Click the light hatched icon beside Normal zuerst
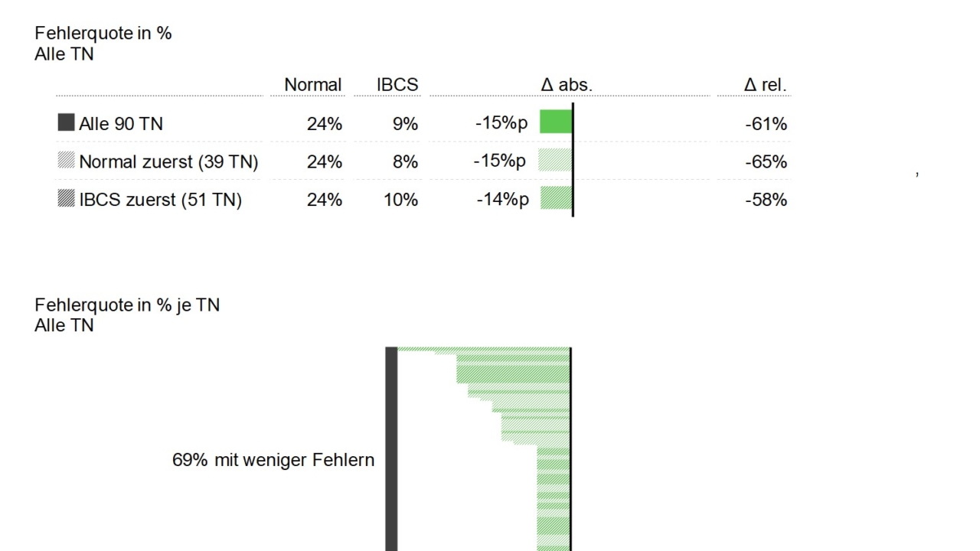The height and width of the screenshot is (551, 980). click(67, 161)
